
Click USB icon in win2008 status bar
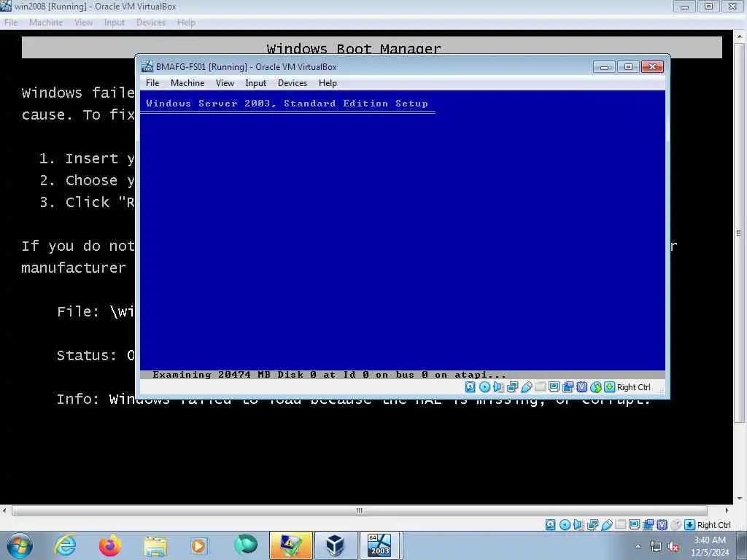point(606,525)
